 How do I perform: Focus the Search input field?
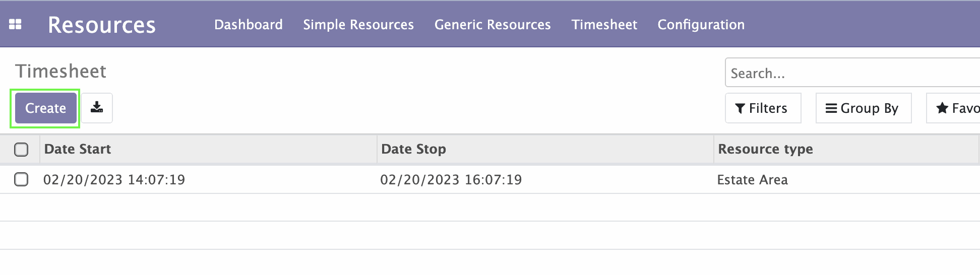[852, 73]
